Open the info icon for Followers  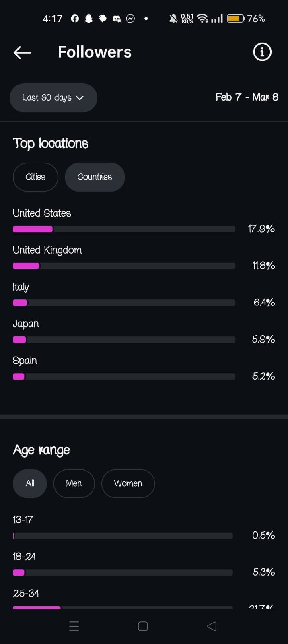click(262, 52)
